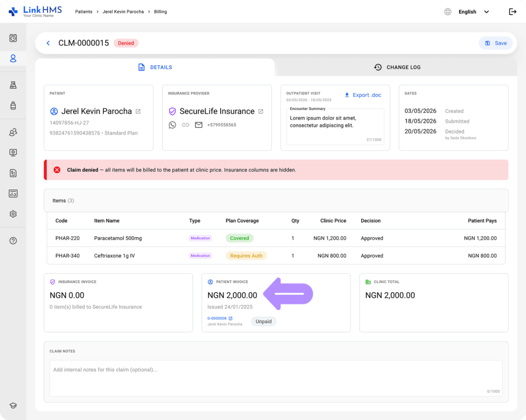Switch to the Change Log tab

(397, 67)
